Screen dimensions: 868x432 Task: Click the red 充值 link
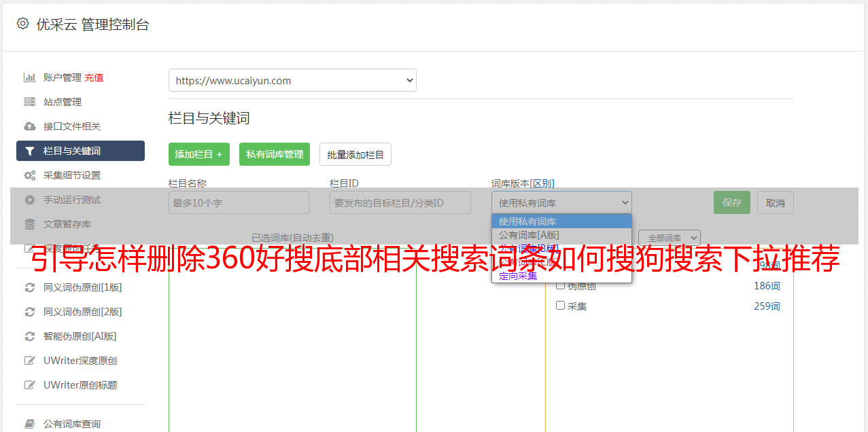click(x=94, y=77)
